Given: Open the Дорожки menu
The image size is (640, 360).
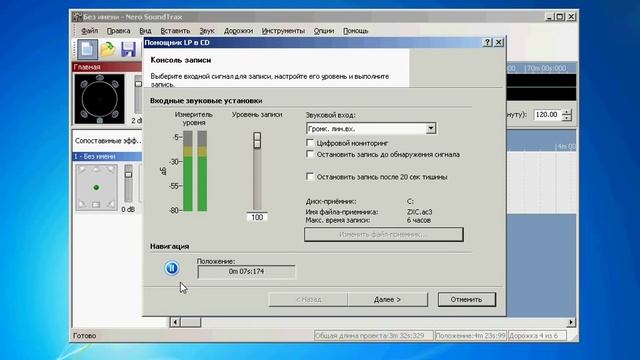Looking at the screenshot, I should [x=238, y=31].
